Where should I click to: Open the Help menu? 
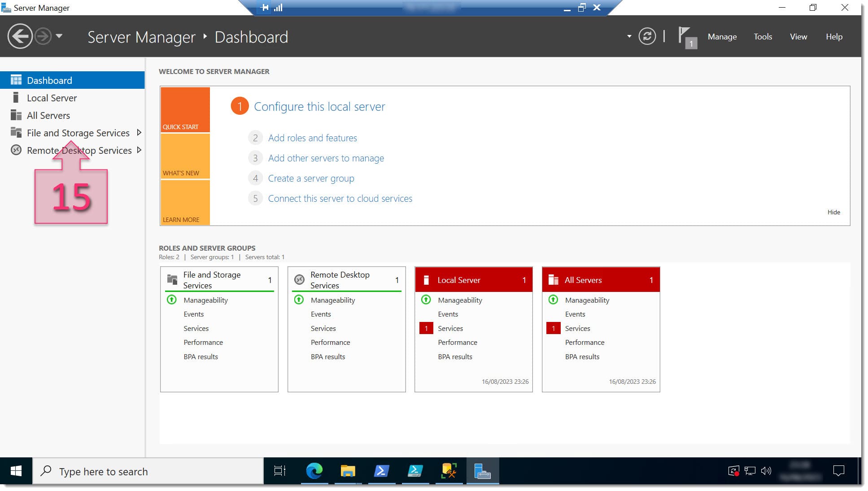click(834, 37)
